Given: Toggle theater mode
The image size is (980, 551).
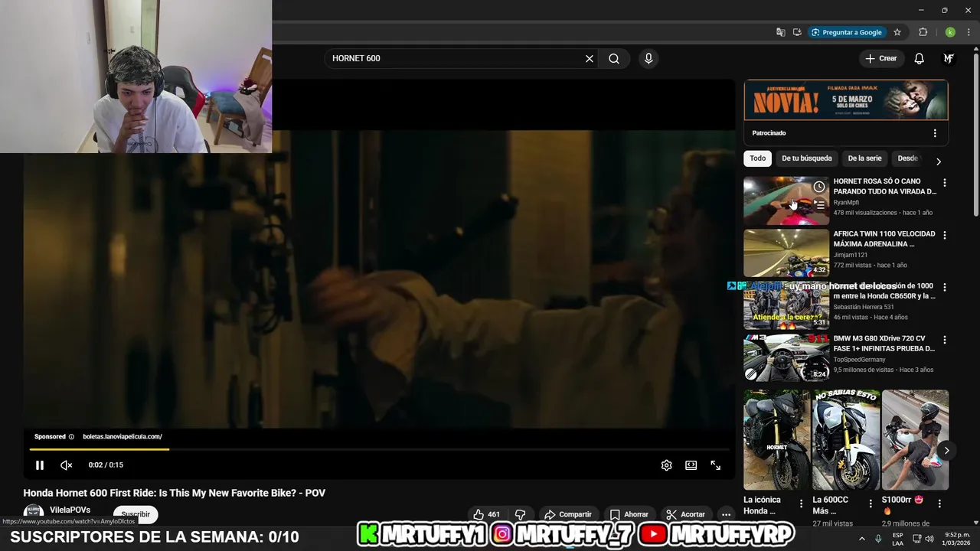Looking at the screenshot, I should pos(691,465).
